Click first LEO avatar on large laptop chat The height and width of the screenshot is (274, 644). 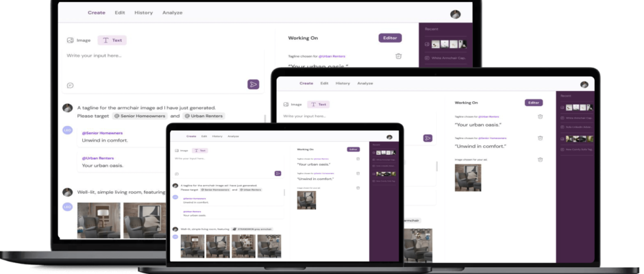tap(67, 130)
